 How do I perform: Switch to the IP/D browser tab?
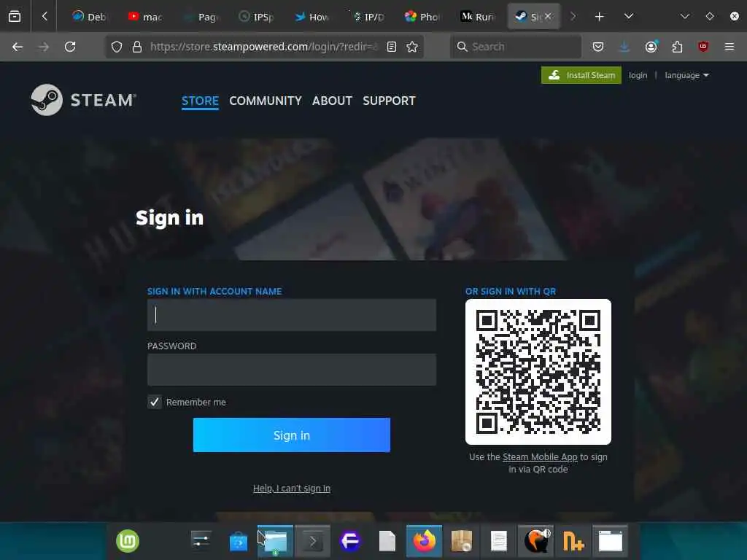368,17
